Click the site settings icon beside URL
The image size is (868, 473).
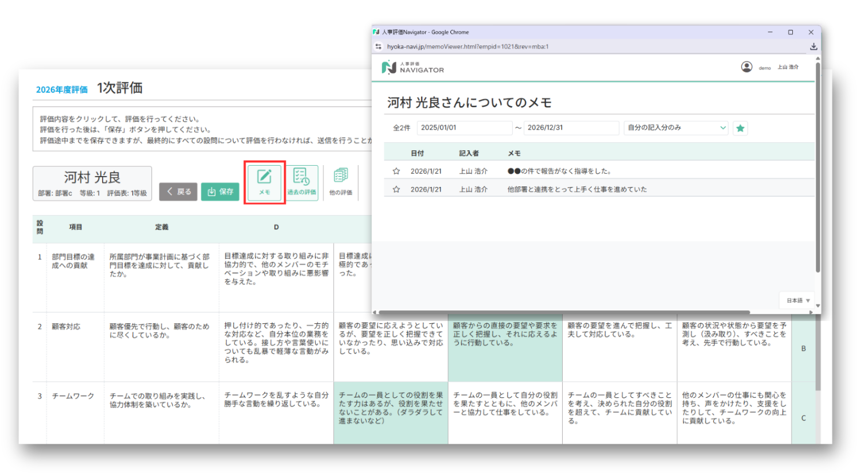[378, 46]
